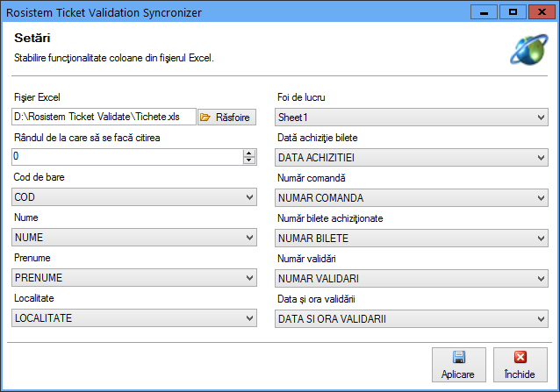Expand the Dată achiziție bilete dropdown
The width and height of the screenshot is (560, 392).
411,157
